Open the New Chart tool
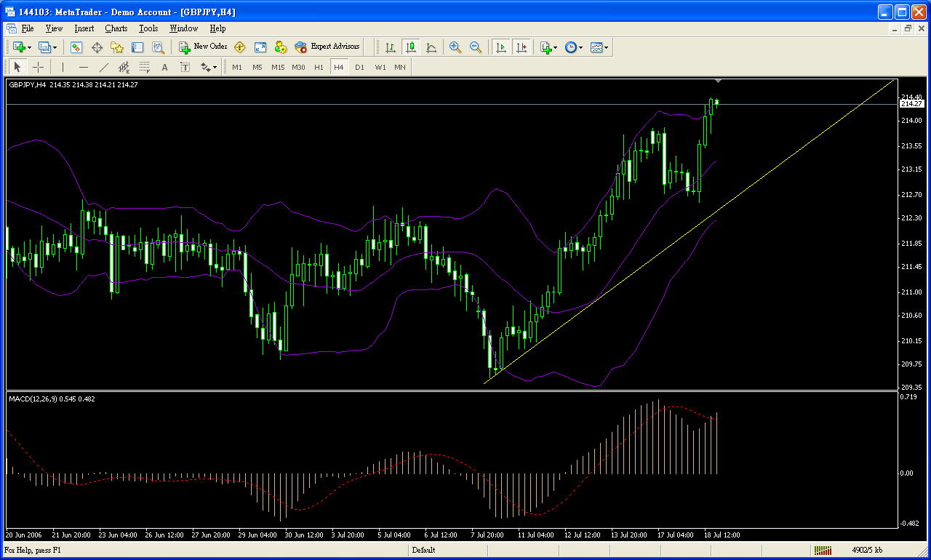This screenshot has width=931, height=560. pos(19,47)
